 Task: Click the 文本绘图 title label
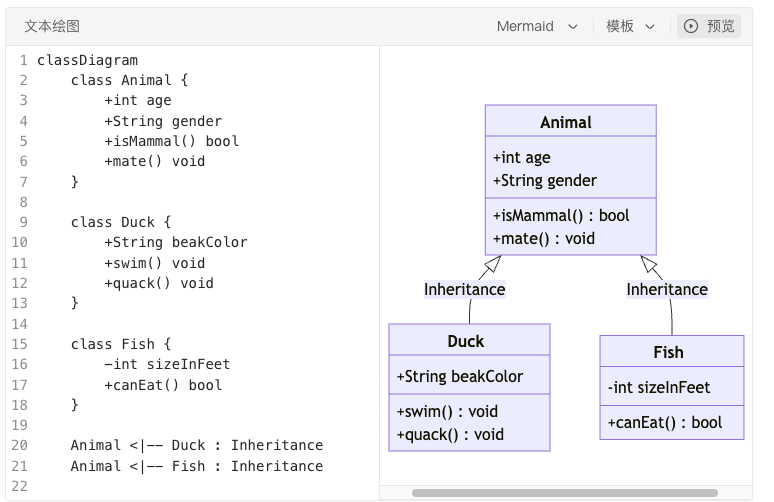pos(52,26)
